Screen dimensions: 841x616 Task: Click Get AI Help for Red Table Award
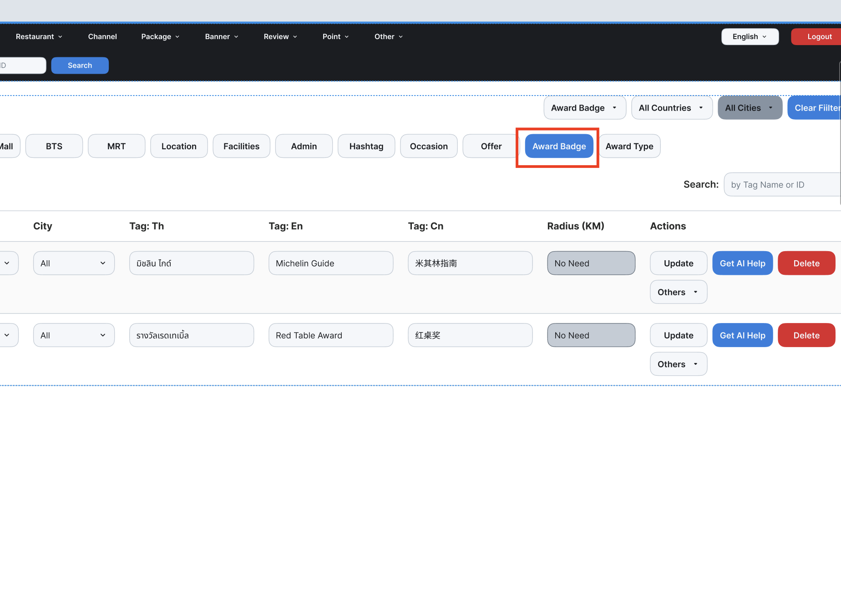click(x=742, y=335)
